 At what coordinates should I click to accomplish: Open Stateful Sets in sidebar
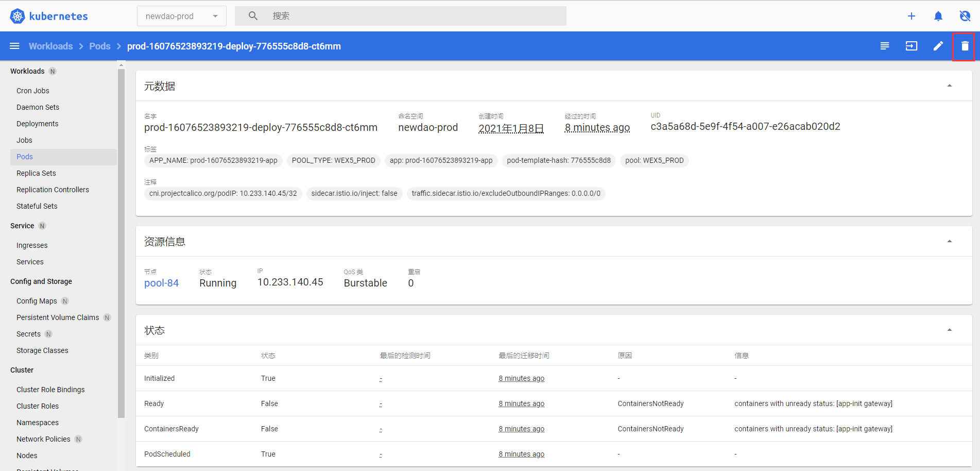pyautogui.click(x=37, y=206)
